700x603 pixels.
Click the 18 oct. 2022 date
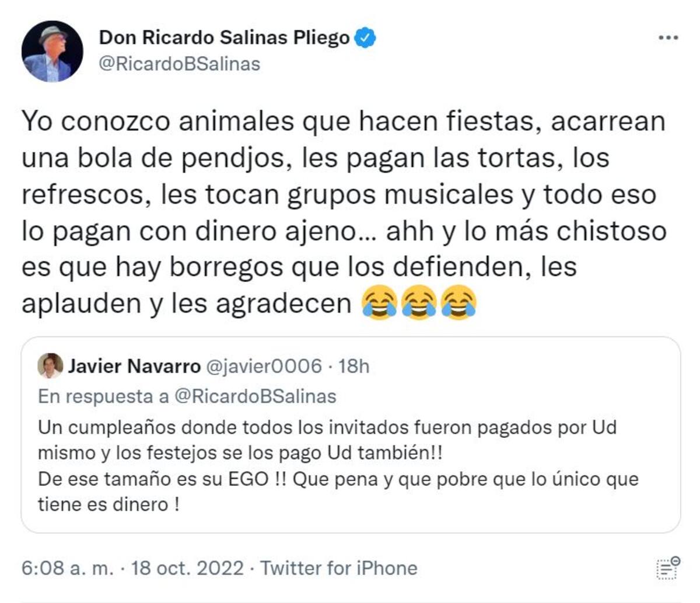tap(187, 568)
